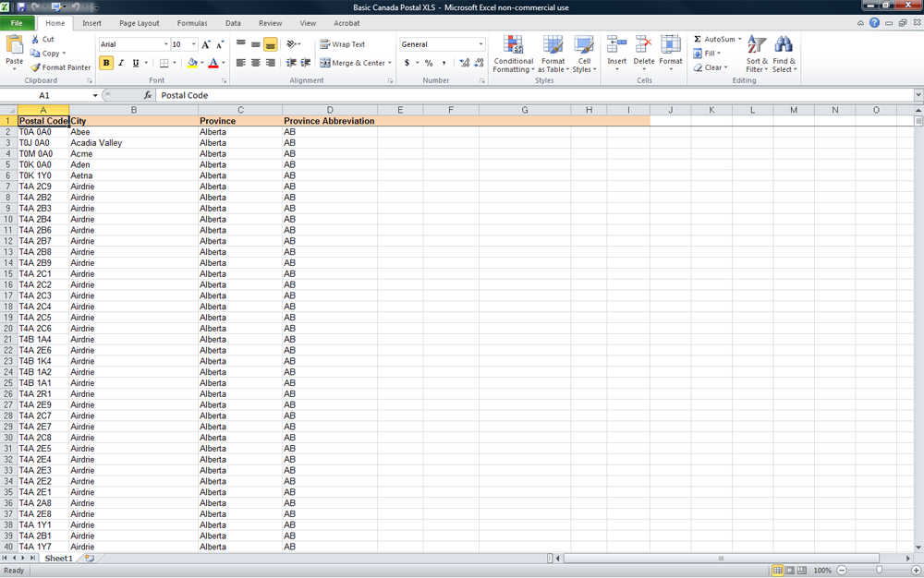Open Format as Table gallery
This screenshot has height=578, width=924.
point(553,54)
